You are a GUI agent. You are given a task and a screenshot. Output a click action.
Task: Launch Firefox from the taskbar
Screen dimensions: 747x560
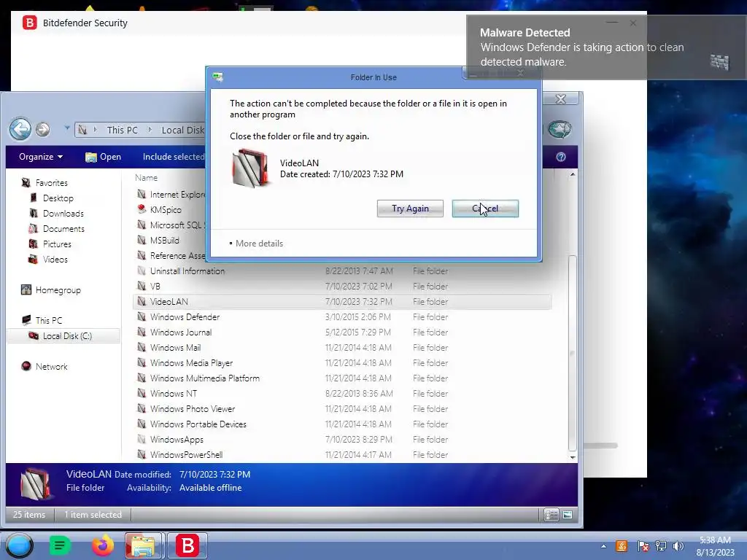coord(102,545)
